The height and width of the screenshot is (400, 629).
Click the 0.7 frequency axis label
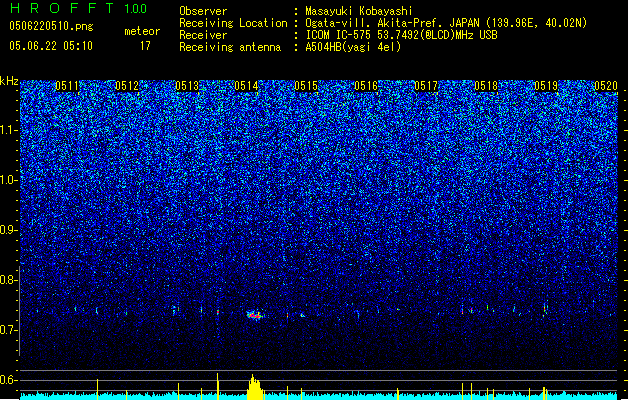click(8, 330)
